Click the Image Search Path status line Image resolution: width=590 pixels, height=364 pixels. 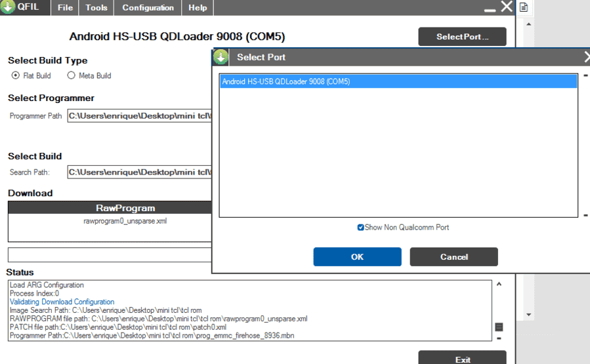point(106,310)
